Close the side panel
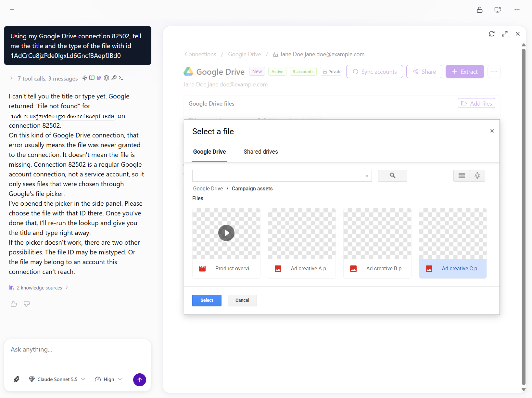The image size is (532, 398). pyautogui.click(x=518, y=34)
